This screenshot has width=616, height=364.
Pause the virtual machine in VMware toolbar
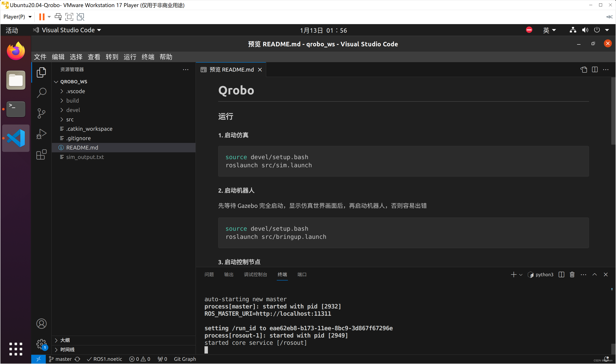42,17
